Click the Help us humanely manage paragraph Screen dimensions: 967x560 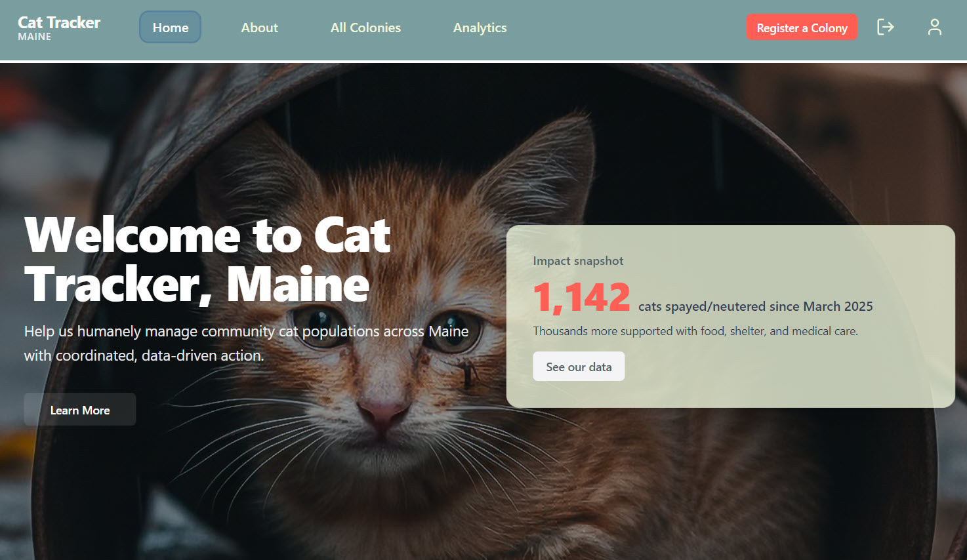(247, 343)
